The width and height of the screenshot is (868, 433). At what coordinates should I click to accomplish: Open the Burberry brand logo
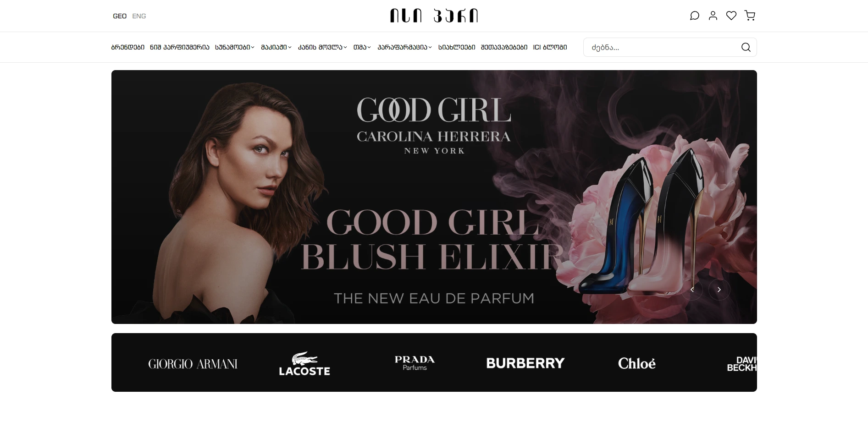pos(525,363)
